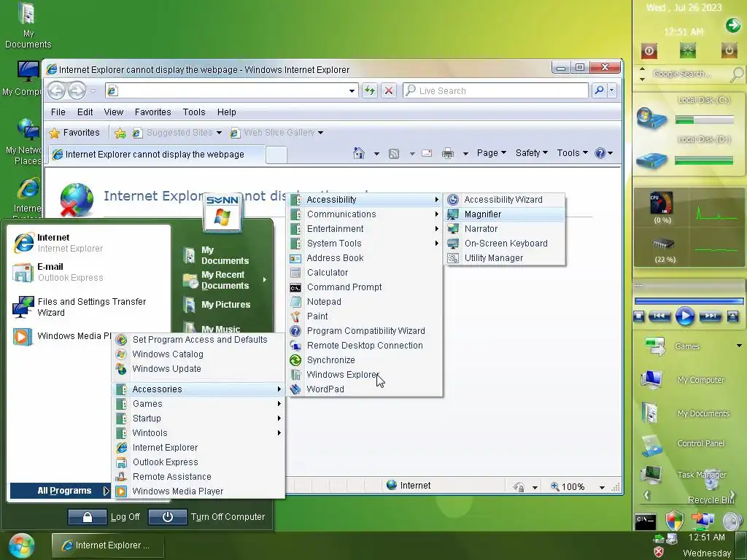This screenshot has width=747, height=560.
Task: Click the Windows Media Player icon in programs list
Action: (x=122, y=491)
